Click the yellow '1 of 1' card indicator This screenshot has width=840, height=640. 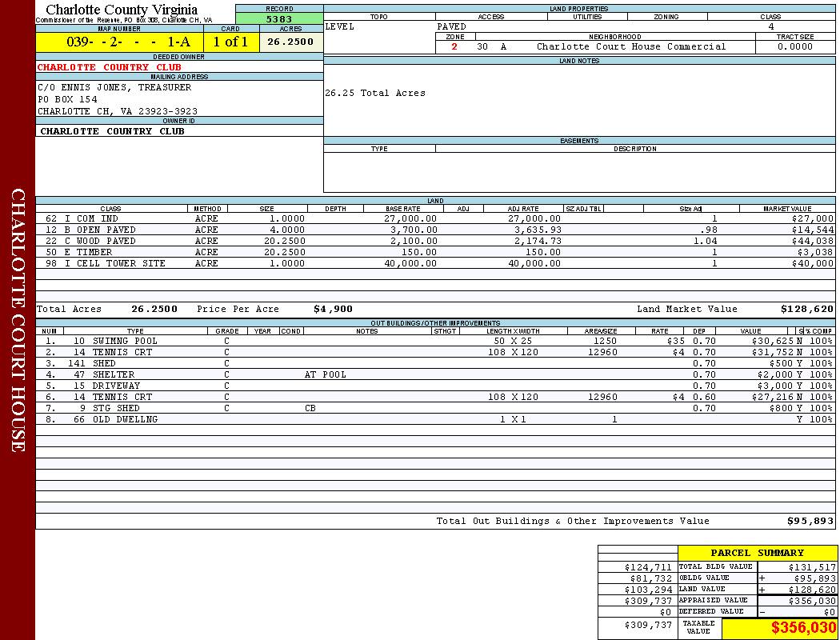pyautogui.click(x=230, y=42)
